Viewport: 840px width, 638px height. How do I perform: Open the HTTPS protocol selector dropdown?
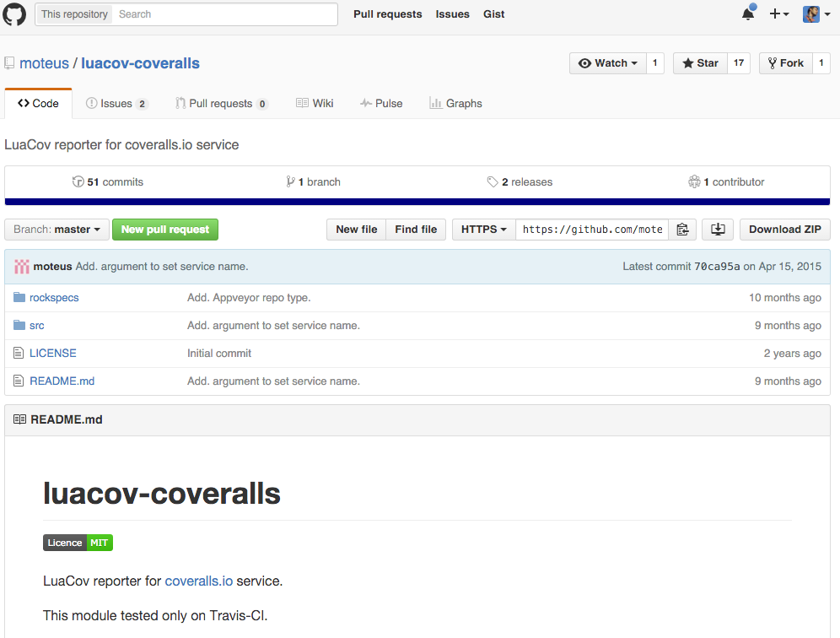click(x=482, y=229)
